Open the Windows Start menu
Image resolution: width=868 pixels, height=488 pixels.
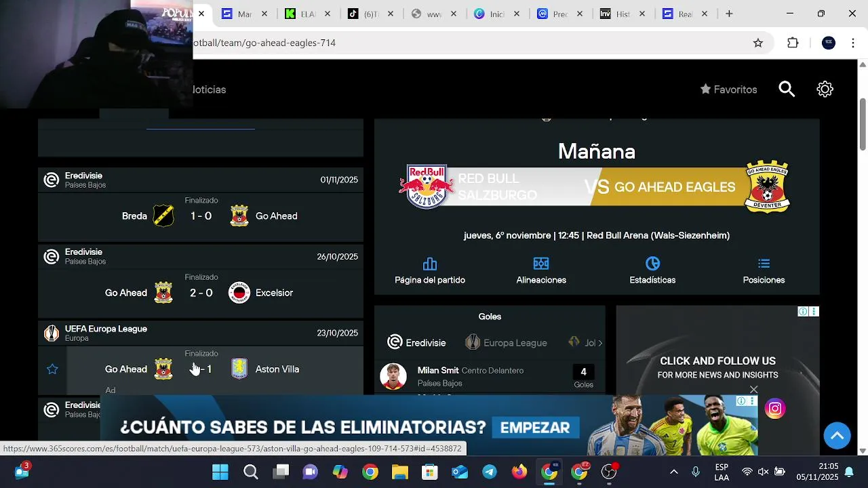[x=220, y=472]
